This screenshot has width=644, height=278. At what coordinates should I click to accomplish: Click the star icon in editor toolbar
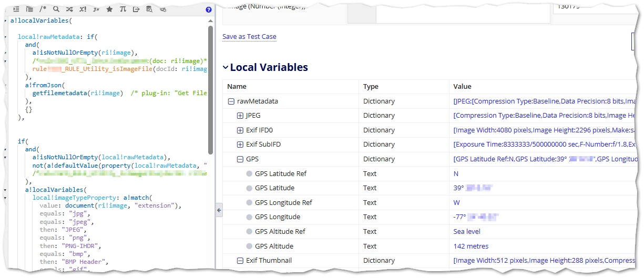pos(109,9)
